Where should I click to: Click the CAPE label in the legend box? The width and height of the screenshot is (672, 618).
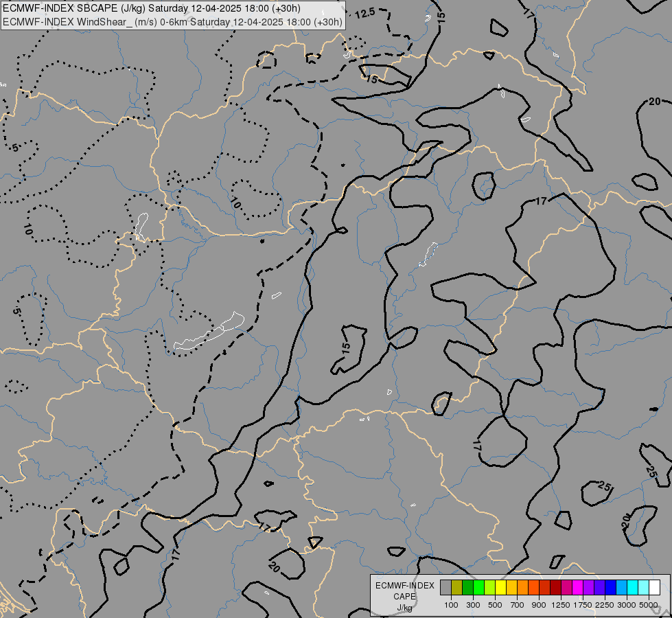[404, 597]
